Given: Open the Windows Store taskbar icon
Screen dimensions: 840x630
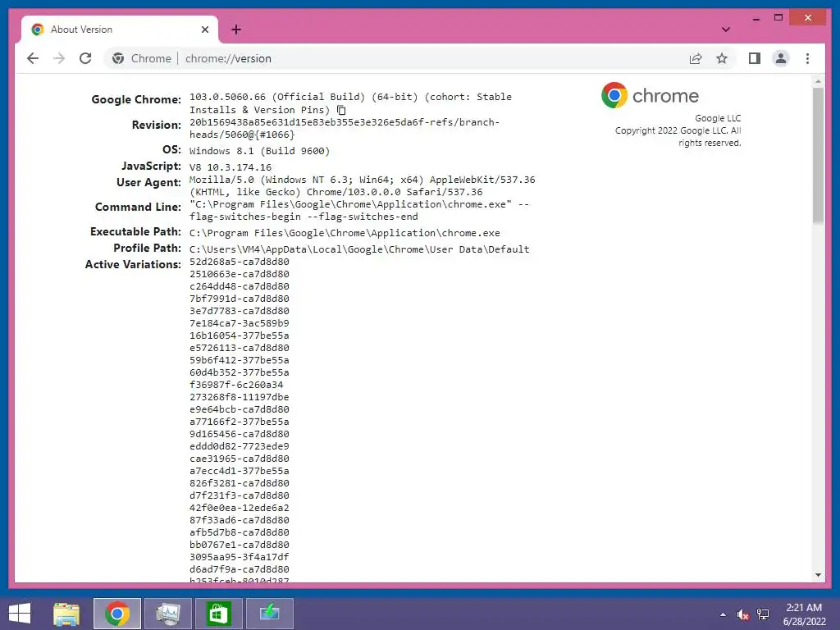Looking at the screenshot, I should click(218, 614).
